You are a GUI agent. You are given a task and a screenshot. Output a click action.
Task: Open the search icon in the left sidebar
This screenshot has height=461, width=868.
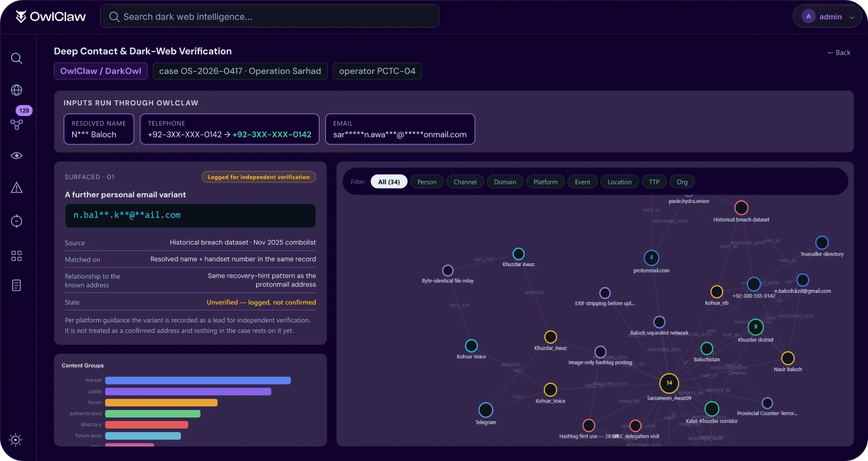17,58
